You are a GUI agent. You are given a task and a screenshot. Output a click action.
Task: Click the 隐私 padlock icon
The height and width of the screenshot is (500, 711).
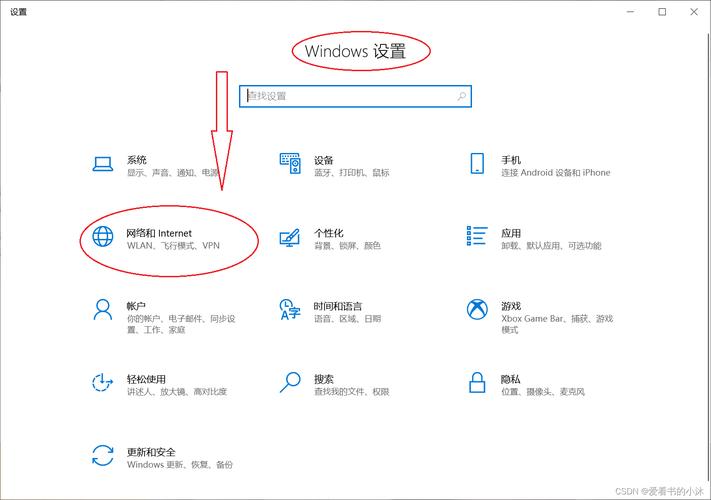coord(477,383)
